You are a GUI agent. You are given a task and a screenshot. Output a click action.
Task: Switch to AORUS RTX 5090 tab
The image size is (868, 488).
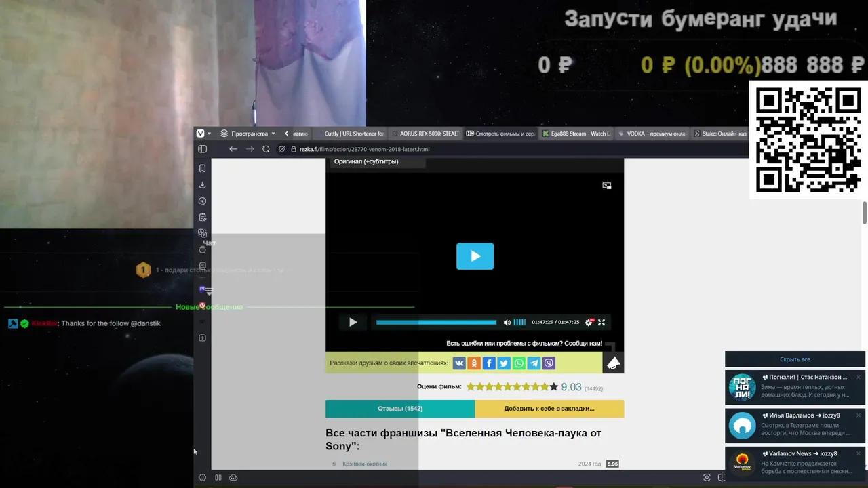click(x=427, y=134)
